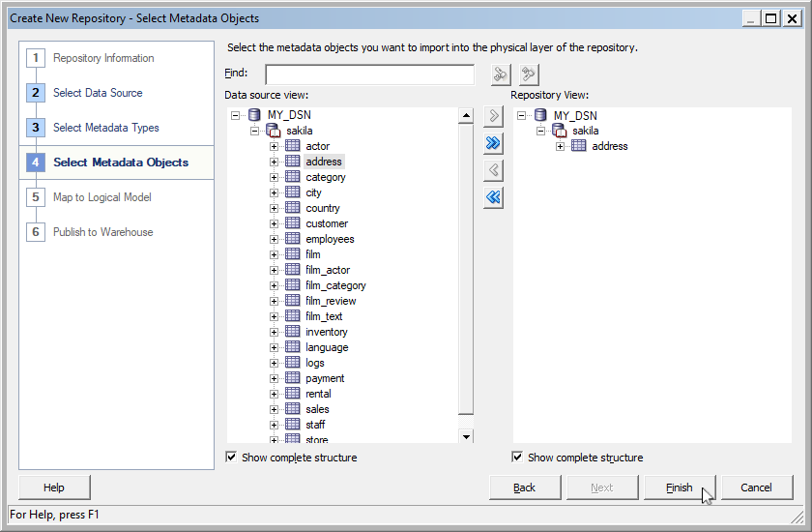The image size is (812, 532).
Task: Select address in Data source view
Action: click(x=324, y=162)
